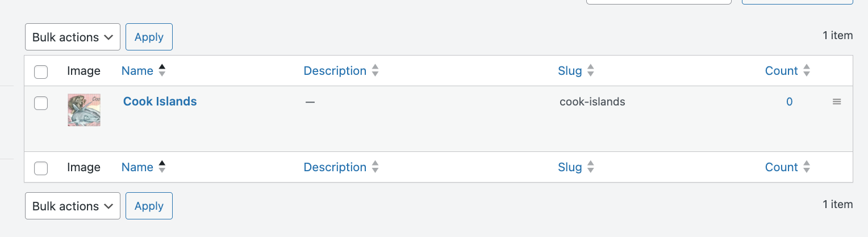
Task: Open the Cook Islands term link
Action: coord(160,101)
